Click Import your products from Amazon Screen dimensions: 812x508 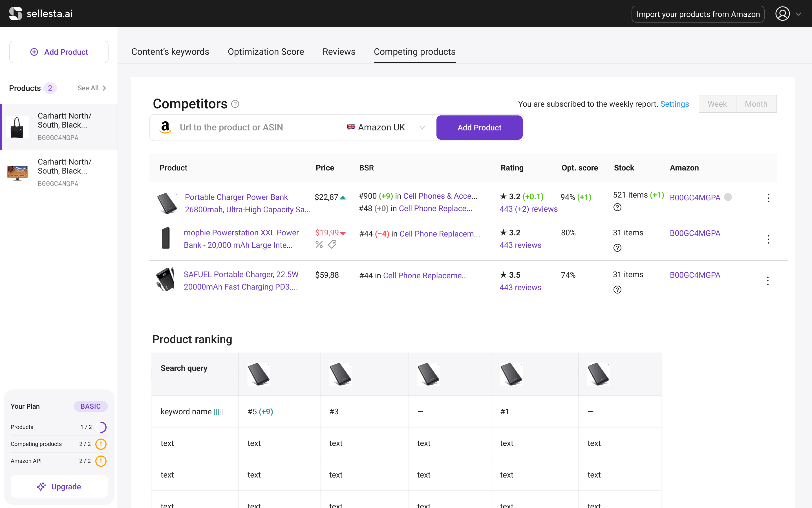(698, 14)
